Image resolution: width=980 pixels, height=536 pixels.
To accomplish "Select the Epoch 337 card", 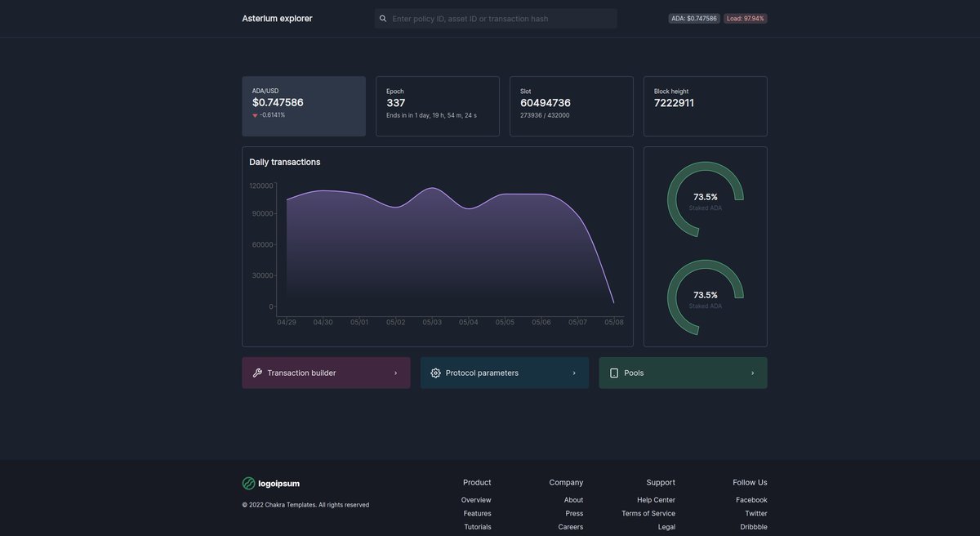I will click(438, 106).
